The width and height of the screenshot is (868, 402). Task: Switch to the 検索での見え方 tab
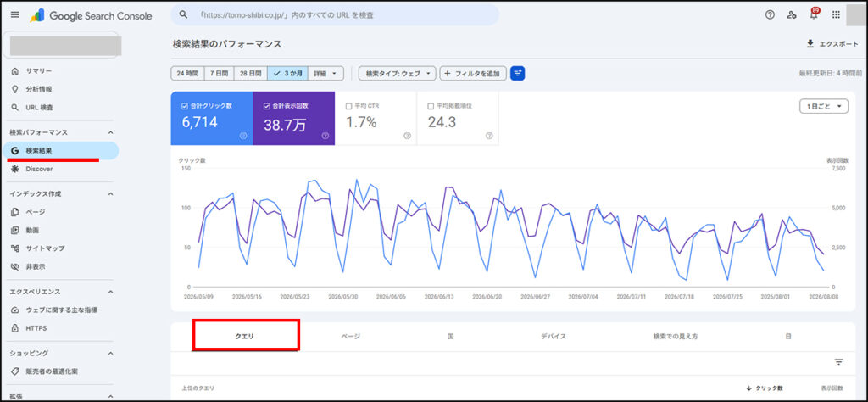click(676, 336)
